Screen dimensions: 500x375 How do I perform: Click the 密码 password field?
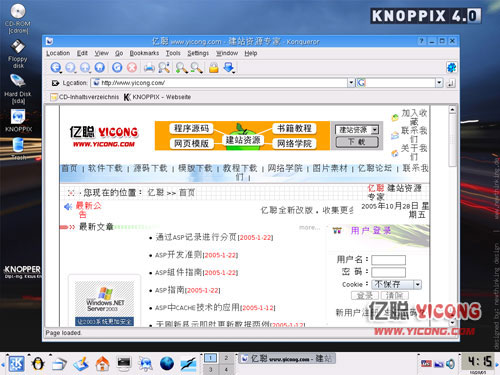388,272
